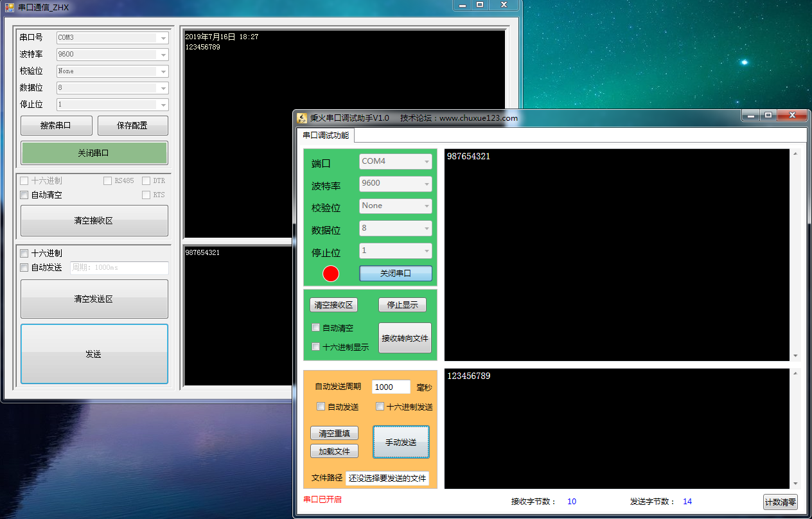The height and width of the screenshot is (519, 812).
Task: Toggle the send-area 十六进制 checkbox
Action: tap(24, 253)
